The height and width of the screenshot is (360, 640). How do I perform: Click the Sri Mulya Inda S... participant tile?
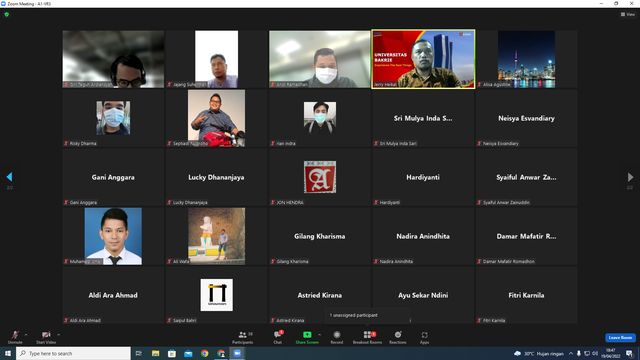[x=423, y=118]
